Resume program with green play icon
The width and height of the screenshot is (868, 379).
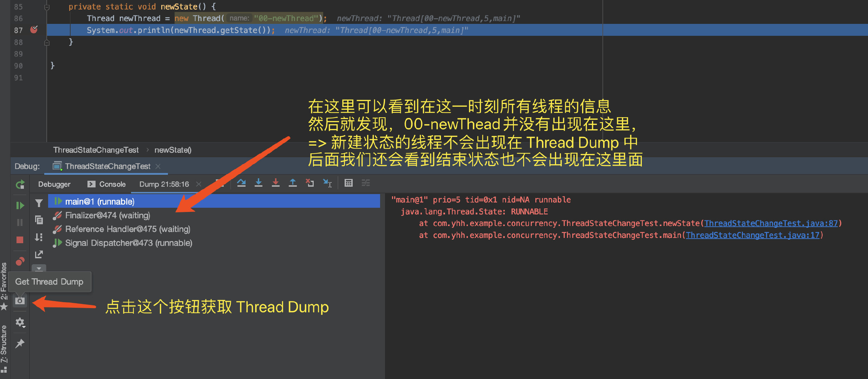click(x=20, y=205)
